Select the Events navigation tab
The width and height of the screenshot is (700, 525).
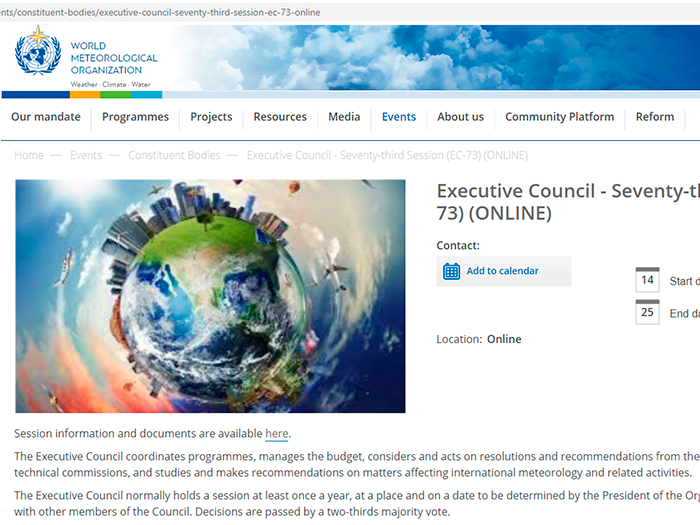[x=399, y=117]
